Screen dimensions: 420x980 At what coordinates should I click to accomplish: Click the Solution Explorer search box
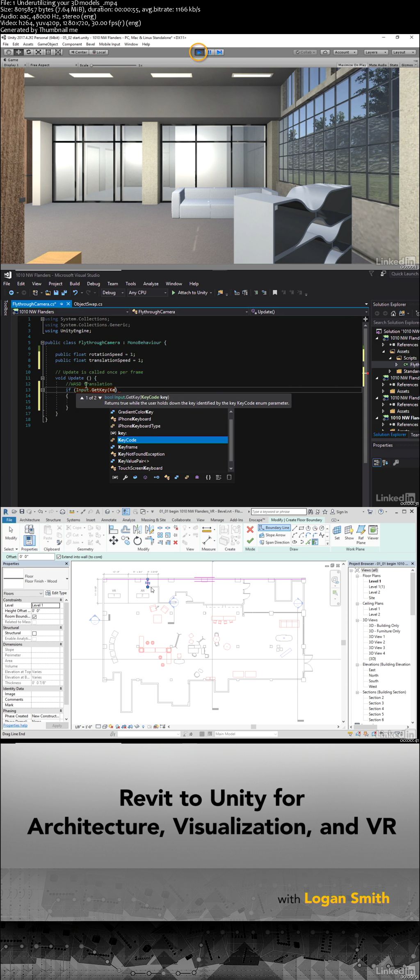[x=395, y=322]
